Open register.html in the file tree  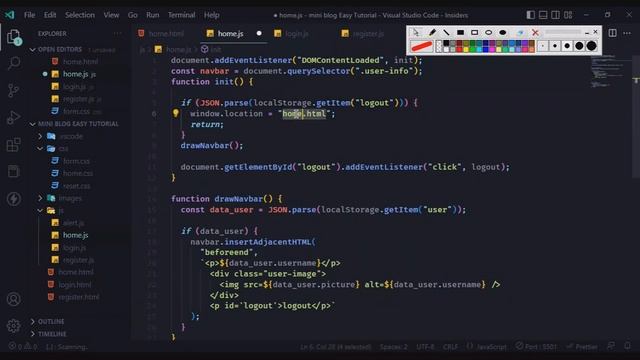tap(78, 297)
